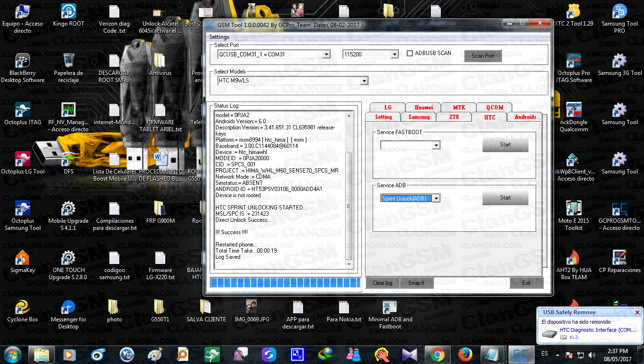Expand the QCUSB_COM31_1 port dropdown
This screenshot has width=644, height=364.
tap(326, 55)
